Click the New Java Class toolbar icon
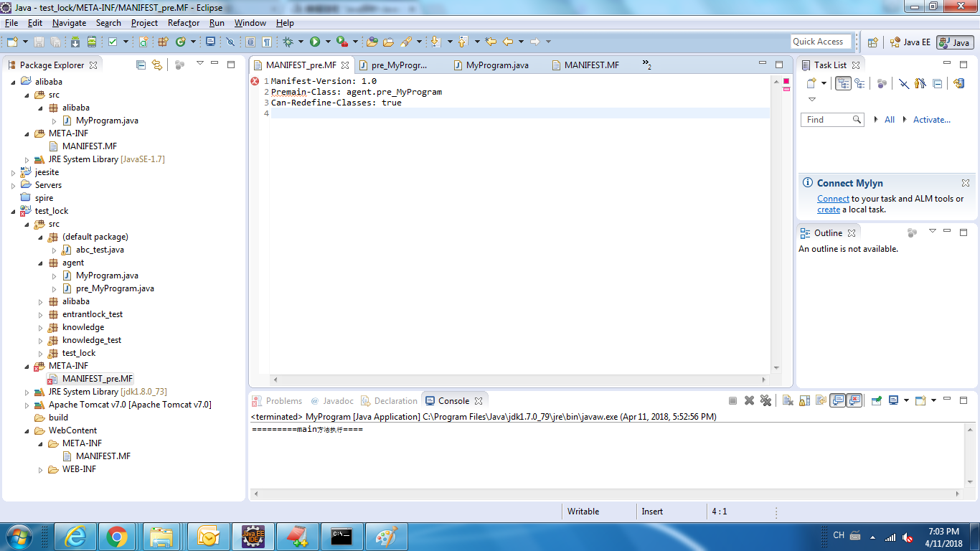The image size is (980, 551). [180, 42]
